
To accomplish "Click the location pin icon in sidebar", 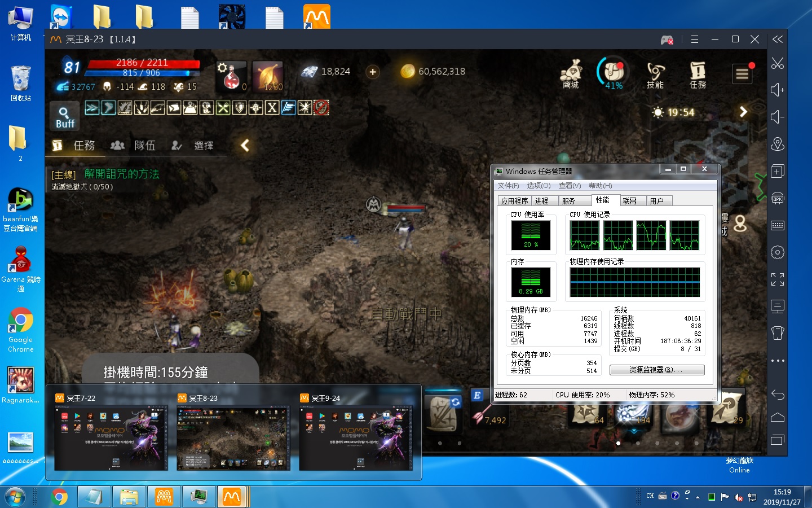I will click(x=778, y=144).
